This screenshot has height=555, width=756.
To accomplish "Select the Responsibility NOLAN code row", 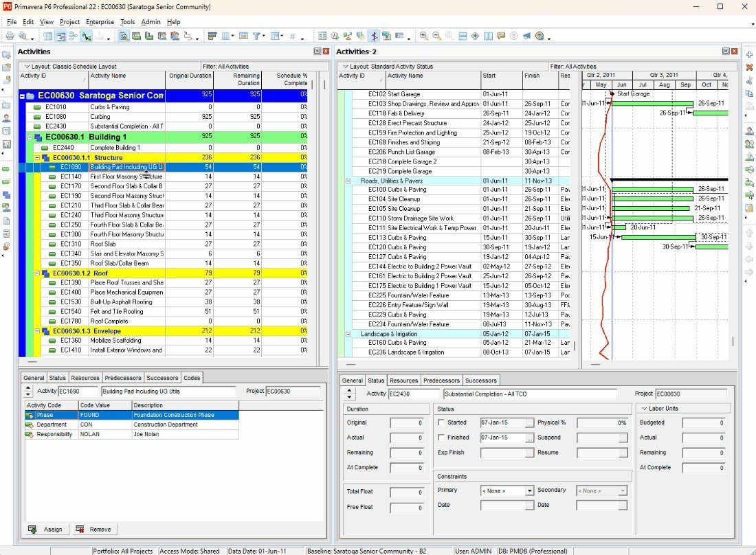I will click(132, 434).
